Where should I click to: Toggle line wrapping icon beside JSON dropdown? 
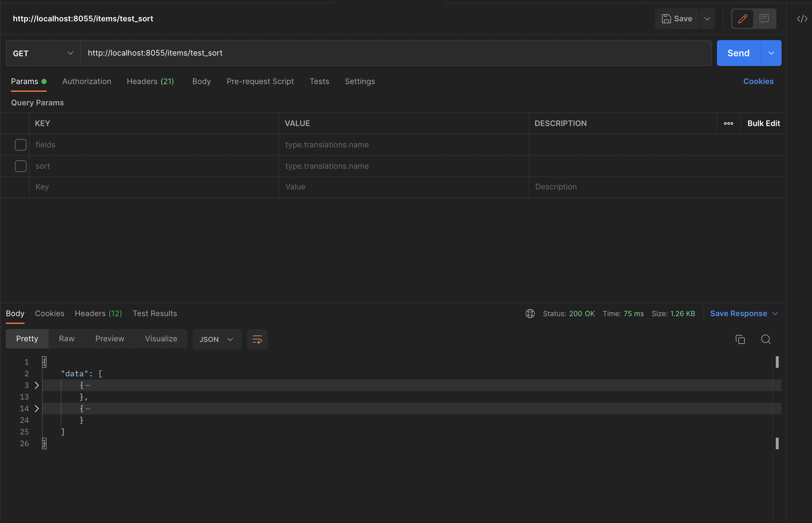click(257, 339)
